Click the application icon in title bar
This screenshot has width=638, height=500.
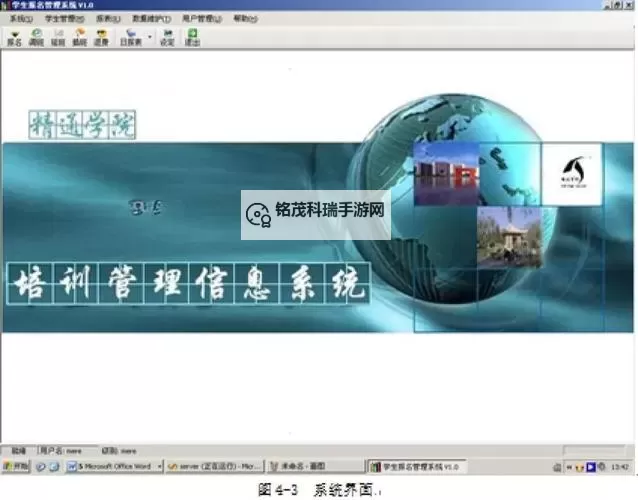[4, 5]
